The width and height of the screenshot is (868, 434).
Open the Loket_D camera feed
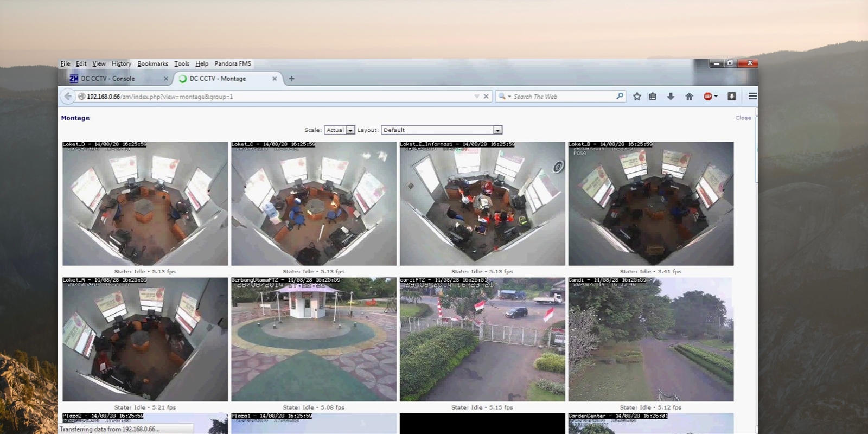145,203
